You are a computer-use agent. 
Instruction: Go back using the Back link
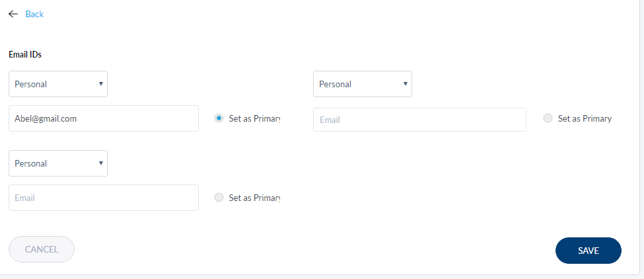click(34, 14)
